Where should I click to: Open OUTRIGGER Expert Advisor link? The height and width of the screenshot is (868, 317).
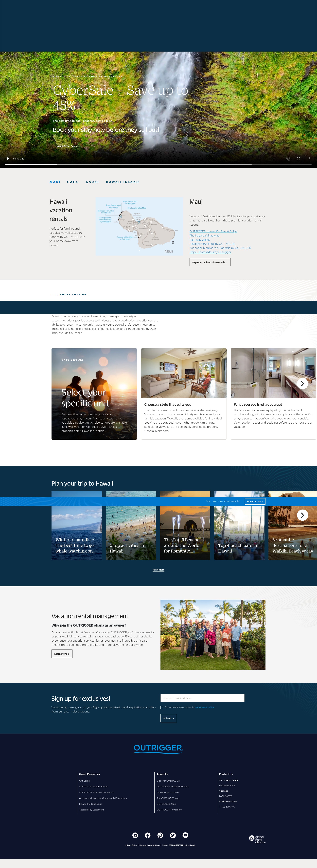(x=94, y=787)
